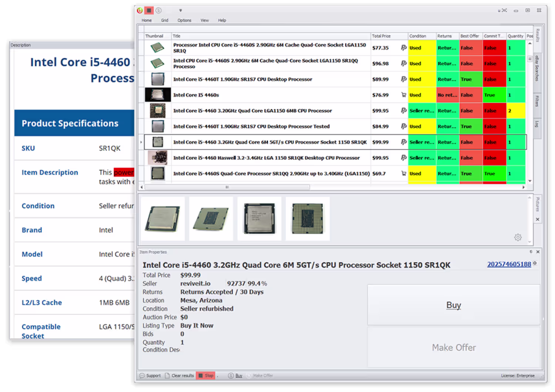Click the Best Offer column header

point(471,36)
